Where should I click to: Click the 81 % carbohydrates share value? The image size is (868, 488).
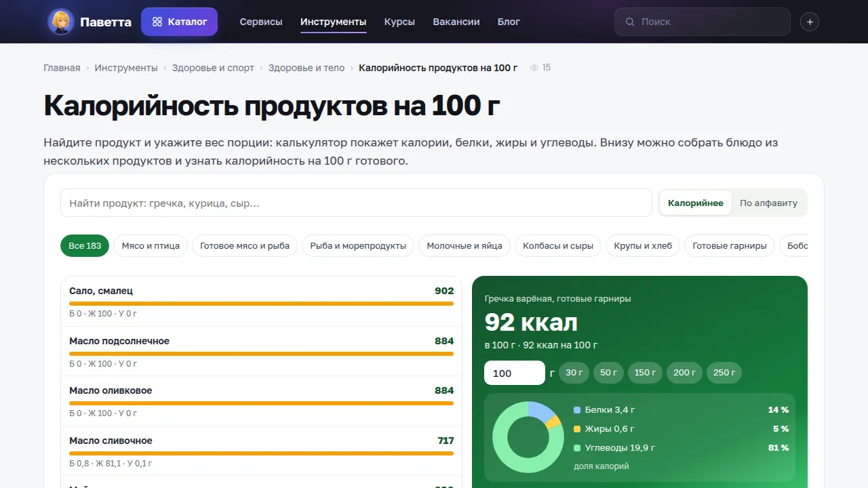click(778, 448)
